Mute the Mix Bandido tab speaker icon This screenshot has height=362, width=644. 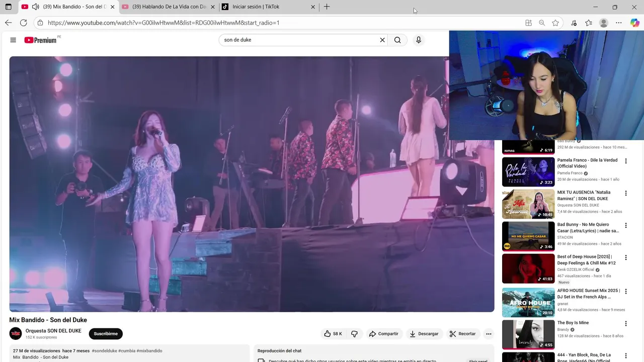point(35,7)
